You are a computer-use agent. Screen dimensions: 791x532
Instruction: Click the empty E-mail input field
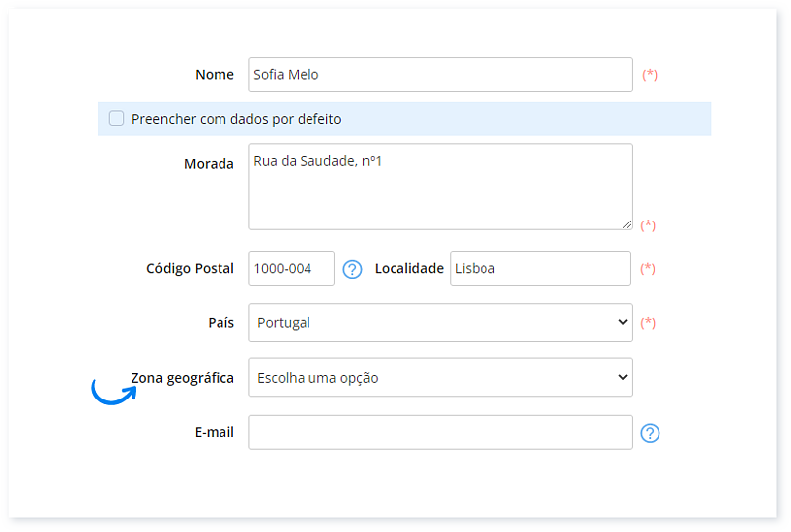click(440, 433)
